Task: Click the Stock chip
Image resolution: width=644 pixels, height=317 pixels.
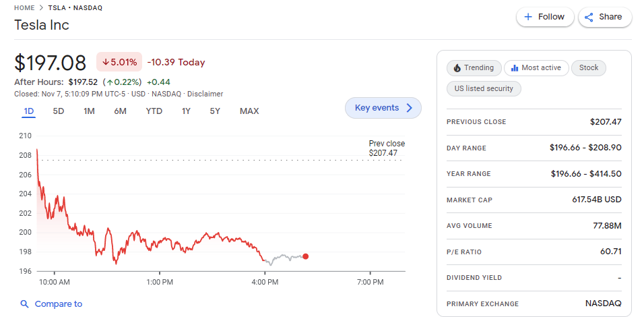Action: (589, 68)
